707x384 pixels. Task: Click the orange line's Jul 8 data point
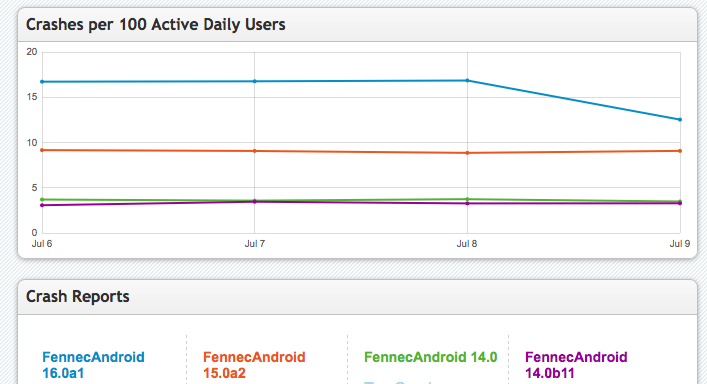coord(468,153)
